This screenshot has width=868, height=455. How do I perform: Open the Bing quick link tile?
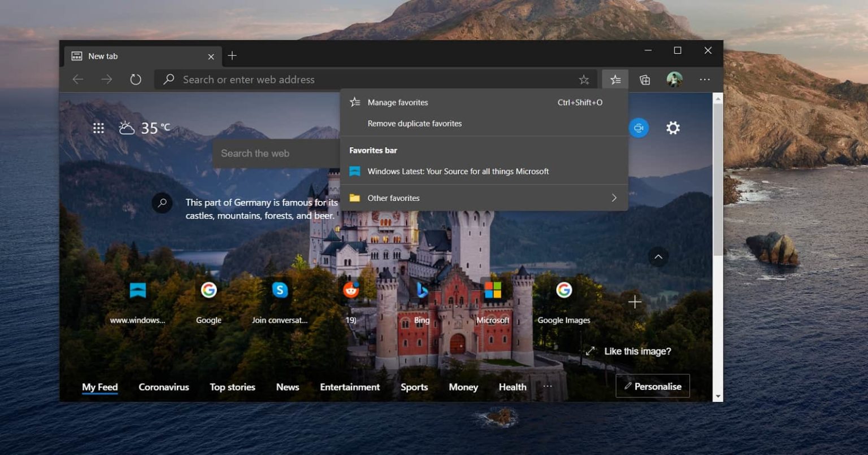pyautogui.click(x=422, y=290)
